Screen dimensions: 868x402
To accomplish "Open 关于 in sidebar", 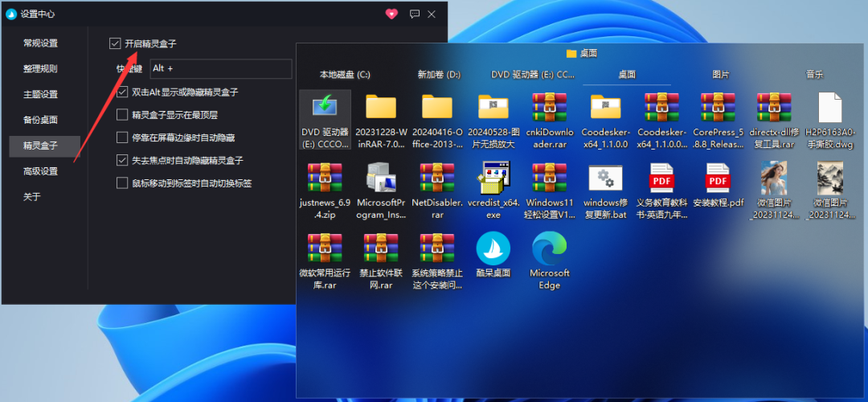I will tap(32, 196).
